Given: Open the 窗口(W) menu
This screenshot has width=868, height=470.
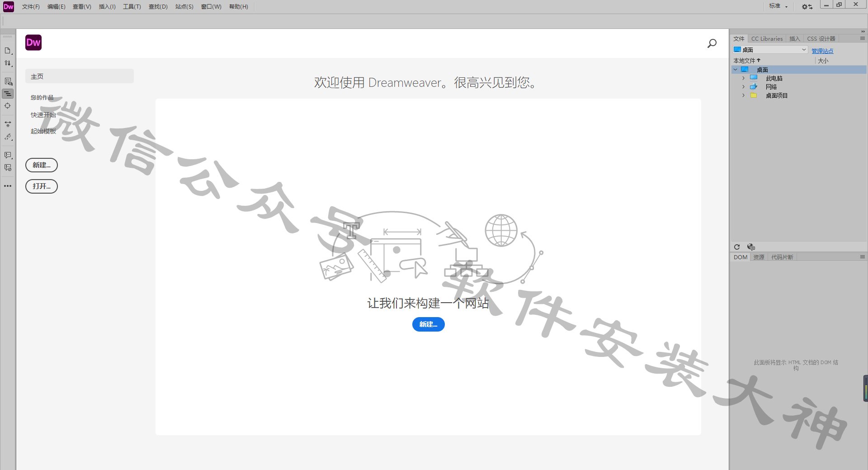Looking at the screenshot, I should point(211,7).
